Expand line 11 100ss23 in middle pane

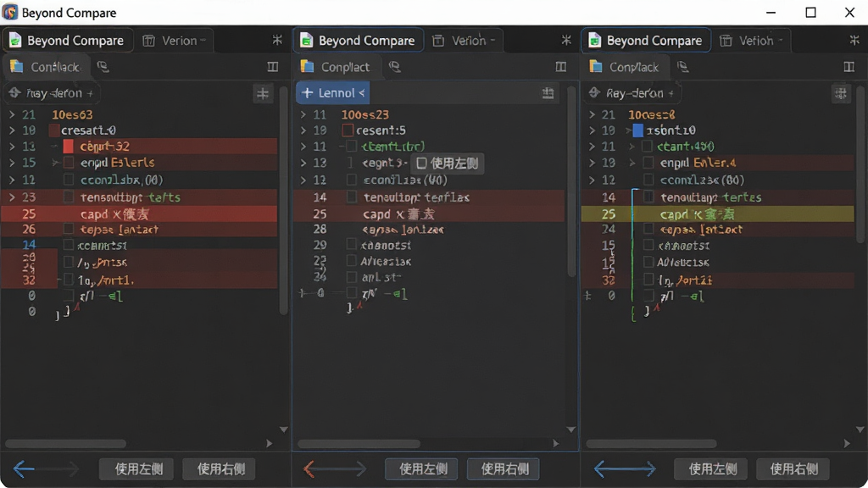click(303, 114)
